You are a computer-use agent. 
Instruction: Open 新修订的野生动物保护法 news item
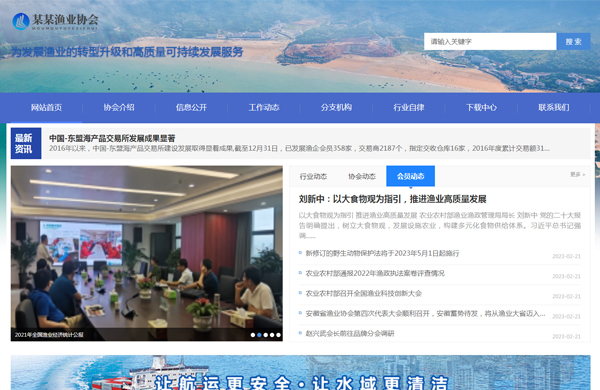coord(382,253)
